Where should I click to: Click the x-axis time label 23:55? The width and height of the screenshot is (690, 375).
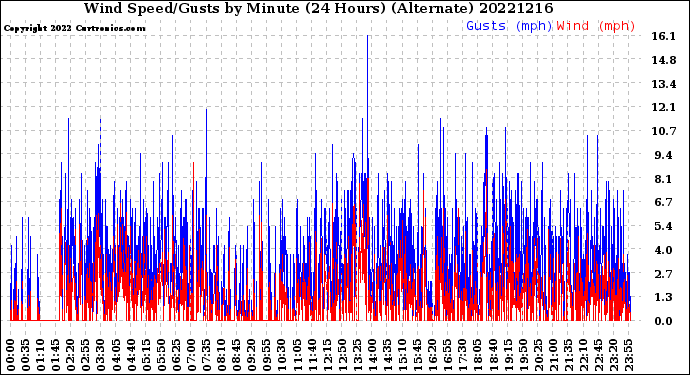tap(628, 355)
